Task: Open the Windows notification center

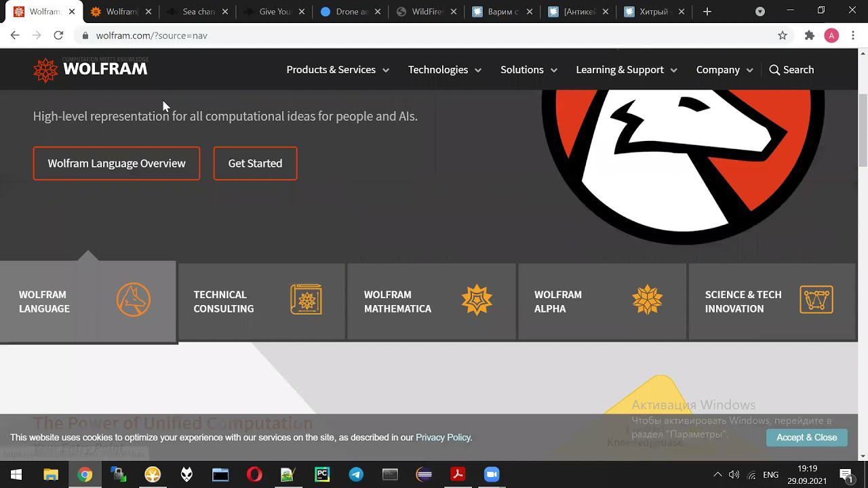Action: [x=846, y=474]
